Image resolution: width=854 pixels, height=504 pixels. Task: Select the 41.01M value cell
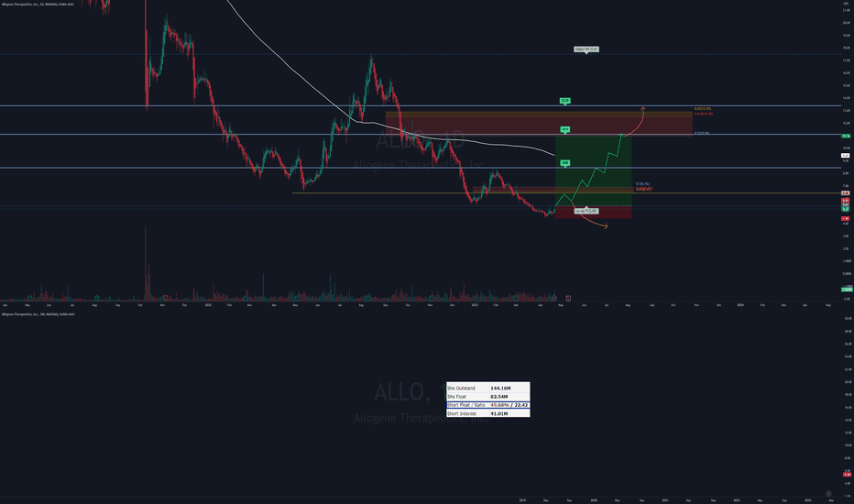click(x=509, y=413)
